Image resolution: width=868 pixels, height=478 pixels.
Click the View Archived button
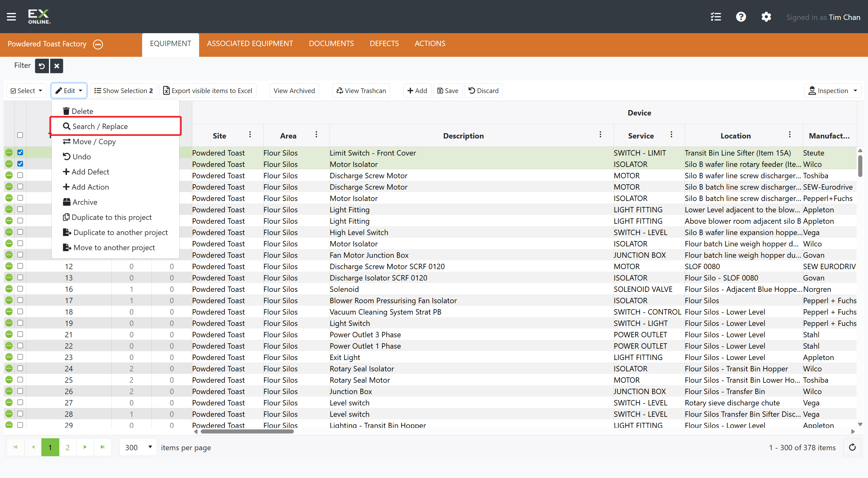pyautogui.click(x=294, y=91)
